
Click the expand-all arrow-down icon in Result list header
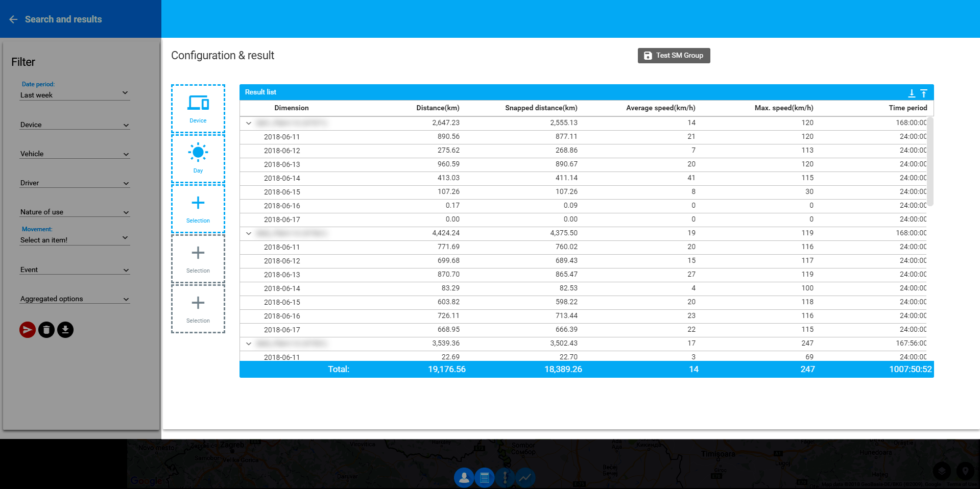pos(912,93)
